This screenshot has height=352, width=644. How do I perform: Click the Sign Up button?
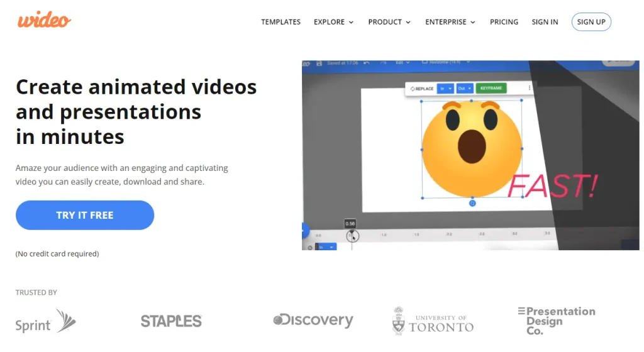coord(591,22)
